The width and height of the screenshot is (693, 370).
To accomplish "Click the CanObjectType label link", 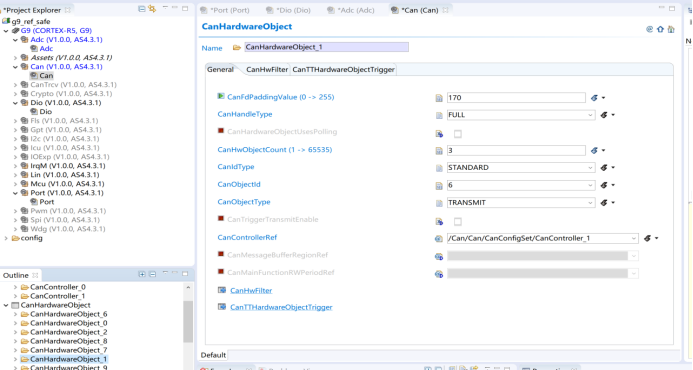I will coord(244,202).
